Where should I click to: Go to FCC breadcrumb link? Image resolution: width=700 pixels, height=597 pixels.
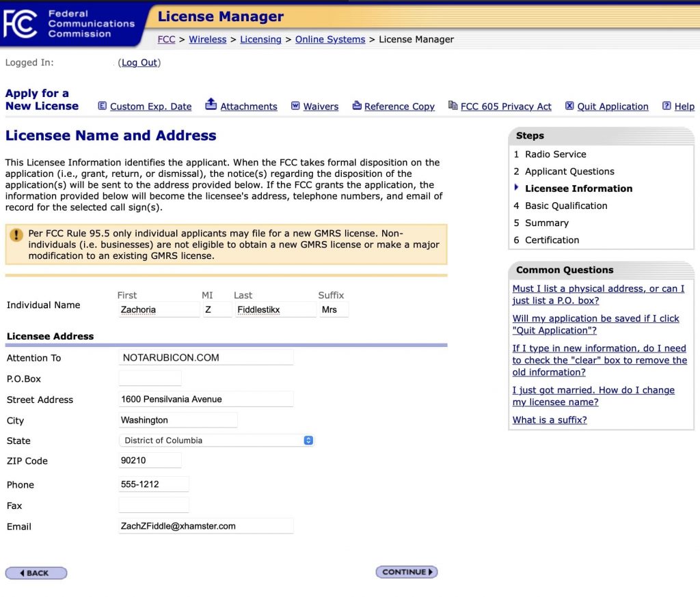[x=167, y=39]
